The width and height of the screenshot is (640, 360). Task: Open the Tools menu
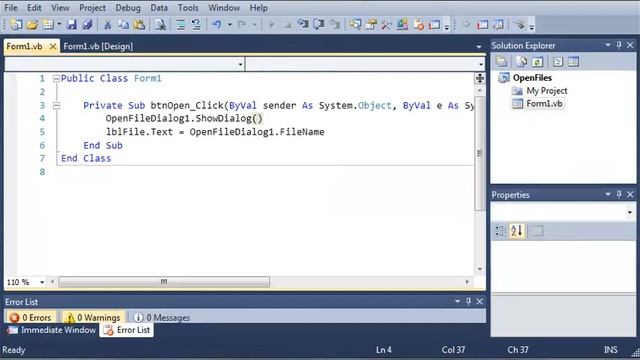click(188, 8)
